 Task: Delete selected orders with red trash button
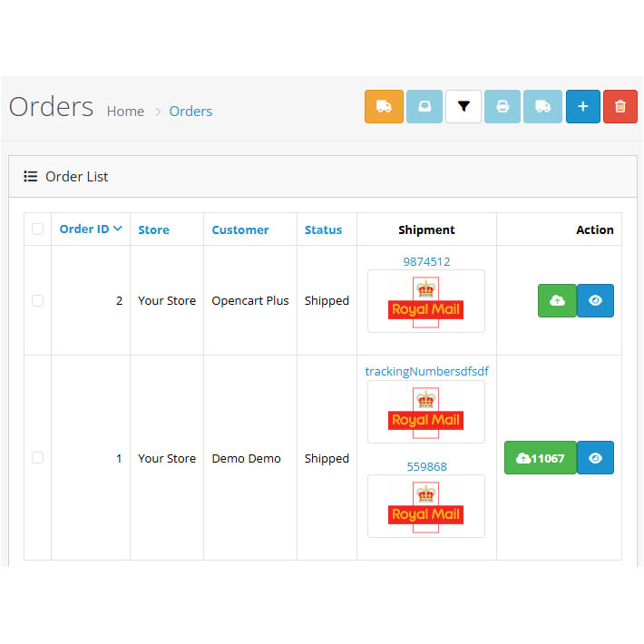620,106
